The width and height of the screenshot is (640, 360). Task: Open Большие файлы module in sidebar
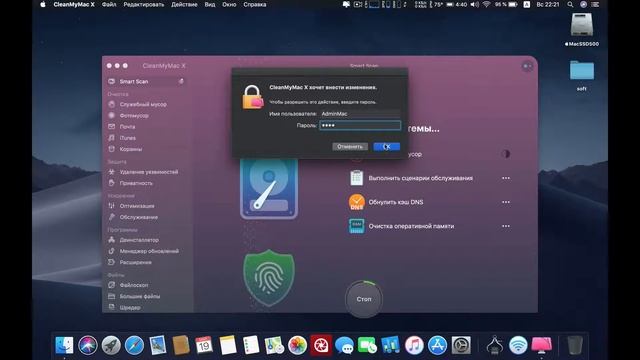(135, 296)
